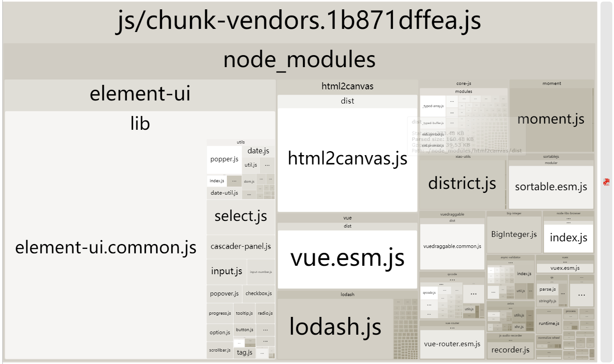Click the normalize-wheel package header
614x364 pixels.
tap(549, 338)
